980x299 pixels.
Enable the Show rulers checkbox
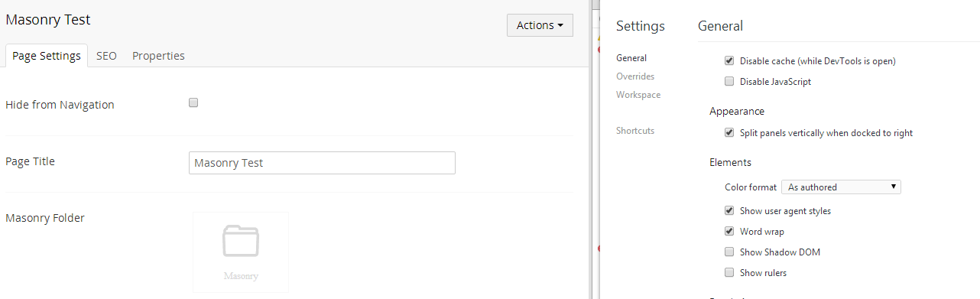pos(729,272)
